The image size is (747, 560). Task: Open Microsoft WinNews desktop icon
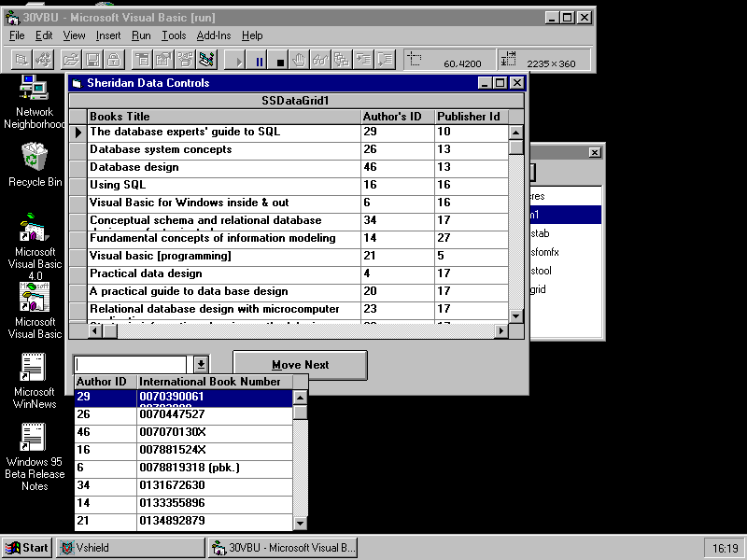pyautogui.click(x=35, y=370)
